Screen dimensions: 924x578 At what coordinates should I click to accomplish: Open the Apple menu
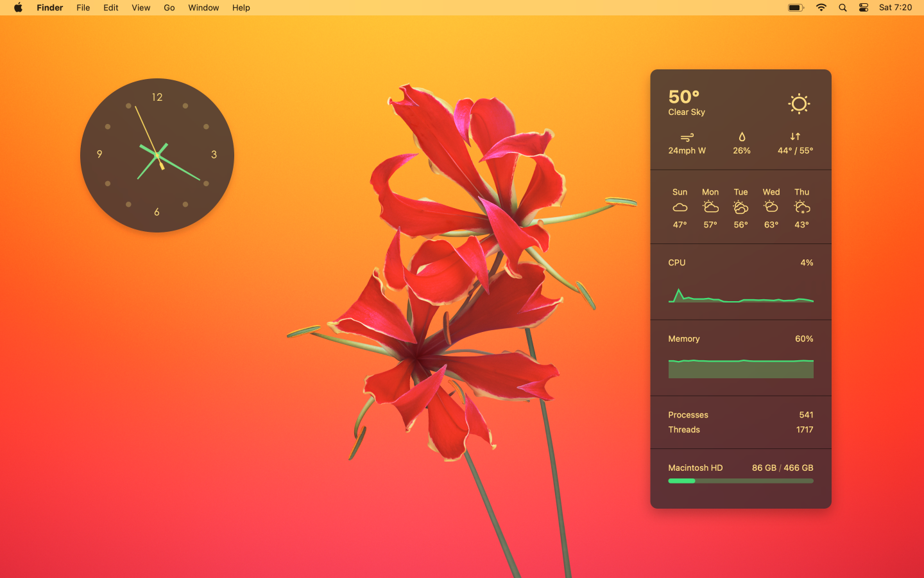[18, 8]
